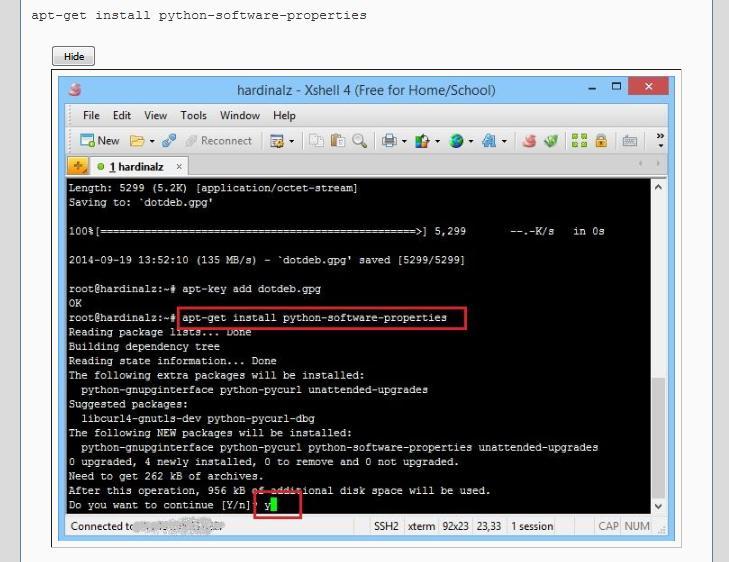Click the color scheme icon
Image resolution: width=729 pixels, height=562 pixels.
click(422, 140)
